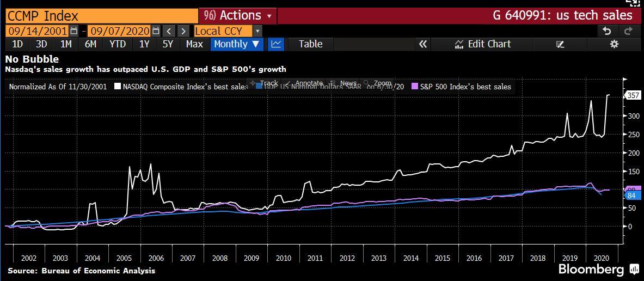Undo the last chart change
The width and height of the screenshot is (644, 281).
606,31
